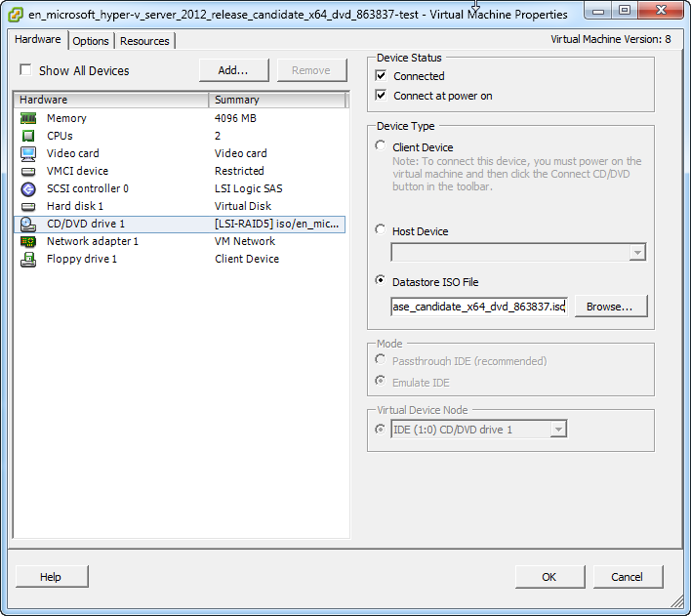Viewport: 691px width, 616px height.
Task: Select the Memory row label
Action: (66, 118)
